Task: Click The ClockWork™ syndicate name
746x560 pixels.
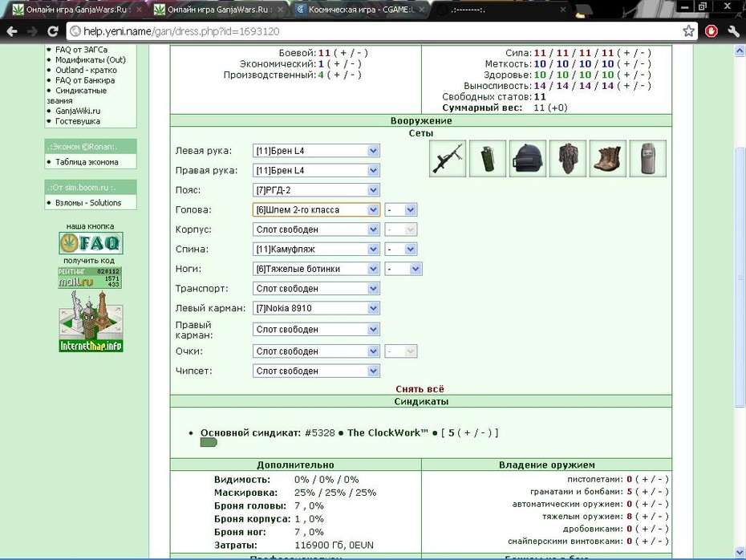Action: point(387,433)
